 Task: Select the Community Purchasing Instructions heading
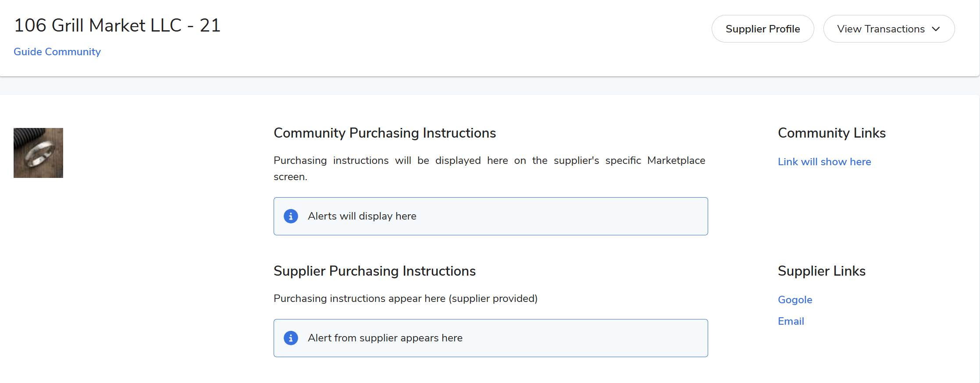pos(385,133)
